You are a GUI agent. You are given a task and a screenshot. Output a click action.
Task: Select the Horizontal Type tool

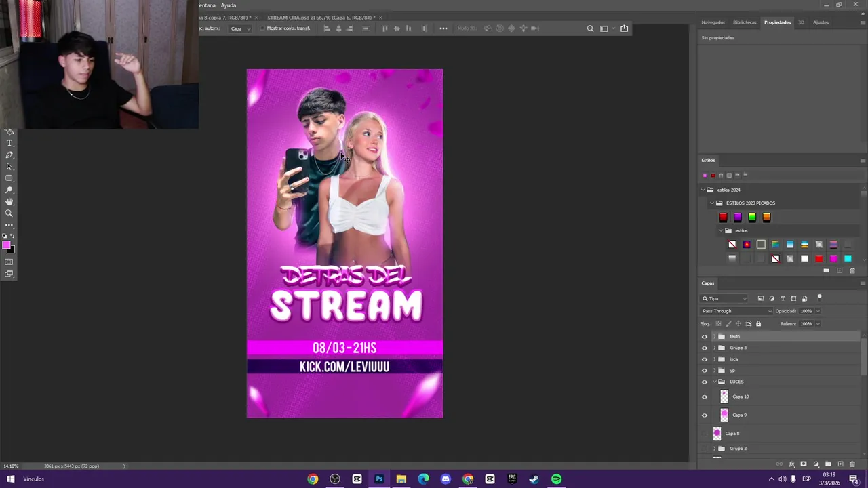pos(9,143)
